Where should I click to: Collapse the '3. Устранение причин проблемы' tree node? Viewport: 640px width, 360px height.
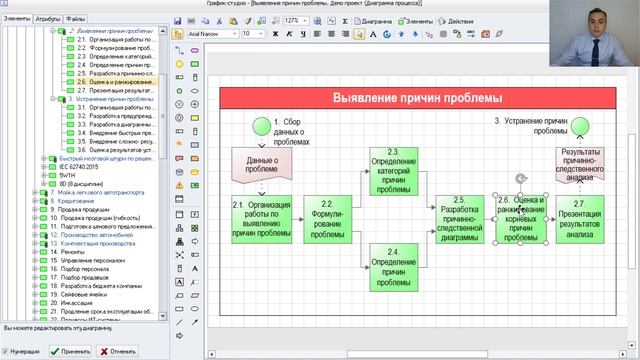coord(53,99)
